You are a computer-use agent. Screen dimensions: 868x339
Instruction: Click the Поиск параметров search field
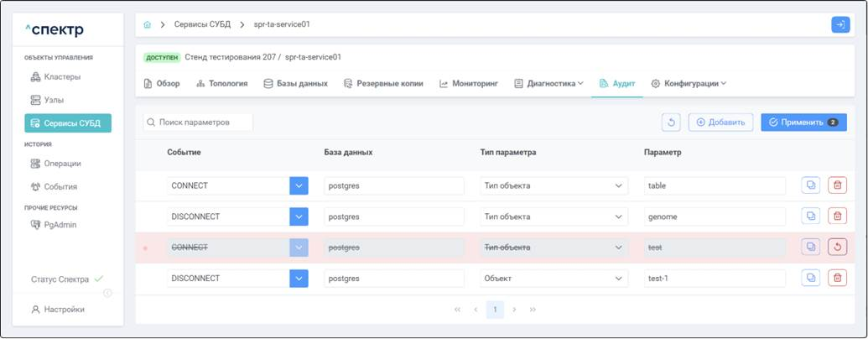(198, 123)
